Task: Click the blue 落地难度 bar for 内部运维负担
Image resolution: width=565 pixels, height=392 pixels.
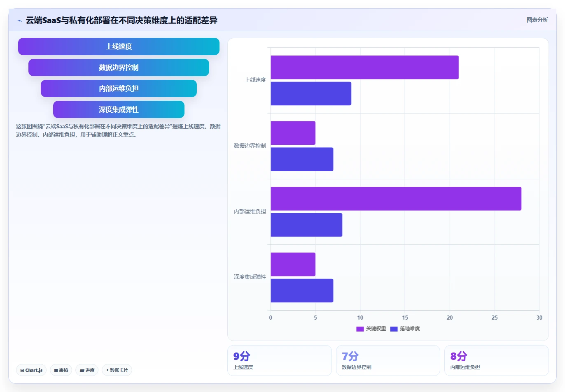Action: pyautogui.click(x=306, y=225)
